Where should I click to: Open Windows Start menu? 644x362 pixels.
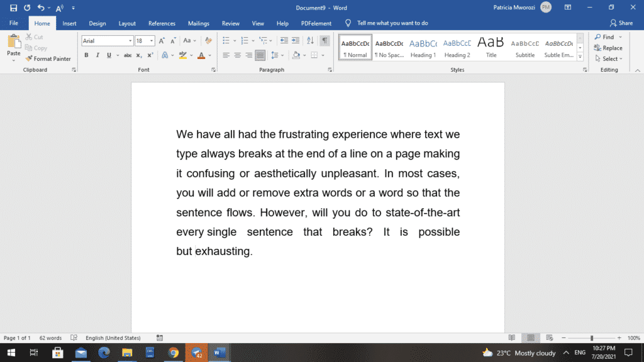click(11, 353)
